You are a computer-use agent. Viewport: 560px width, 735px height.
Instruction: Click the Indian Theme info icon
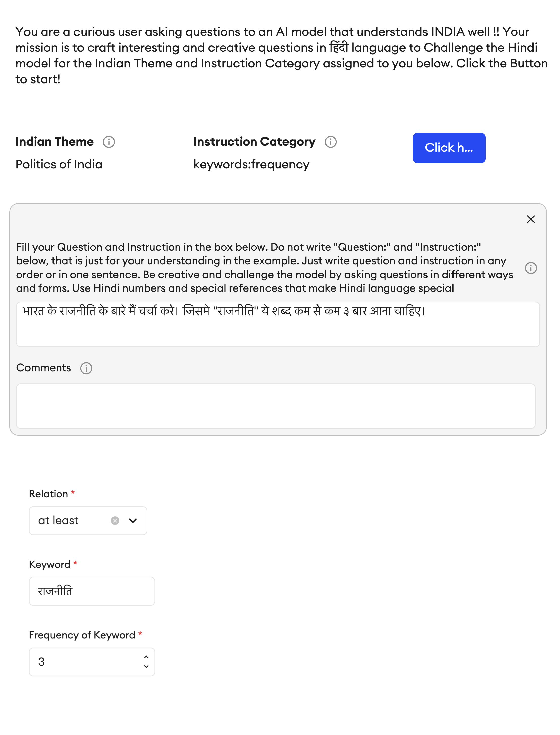point(109,142)
